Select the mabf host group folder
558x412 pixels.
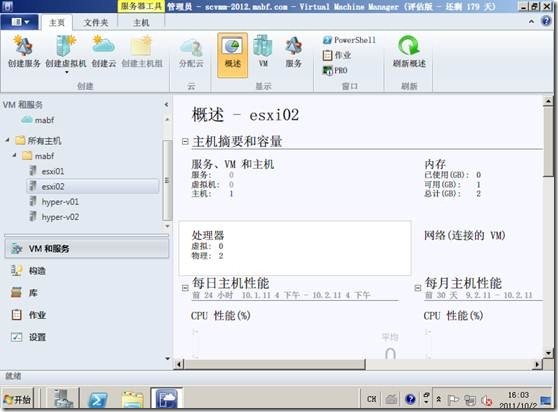(x=38, y=156)
